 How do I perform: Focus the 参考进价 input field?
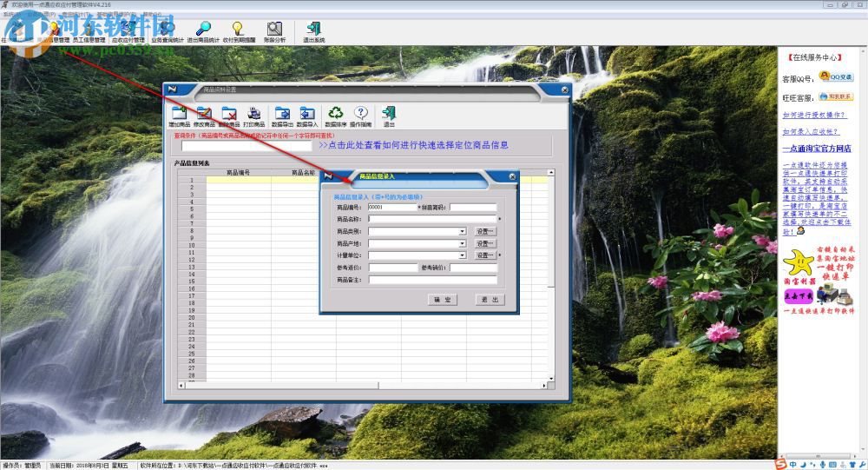click(x=392, y=268)
